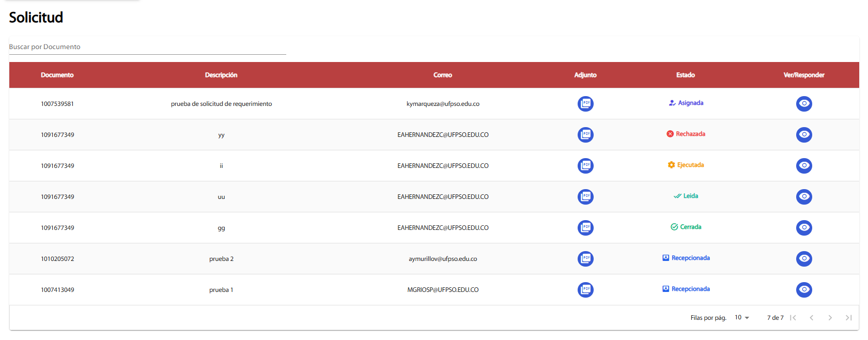This screenshot has height=340, width=868.
Task: Go to the previous page of results
Action: point(811,318)
